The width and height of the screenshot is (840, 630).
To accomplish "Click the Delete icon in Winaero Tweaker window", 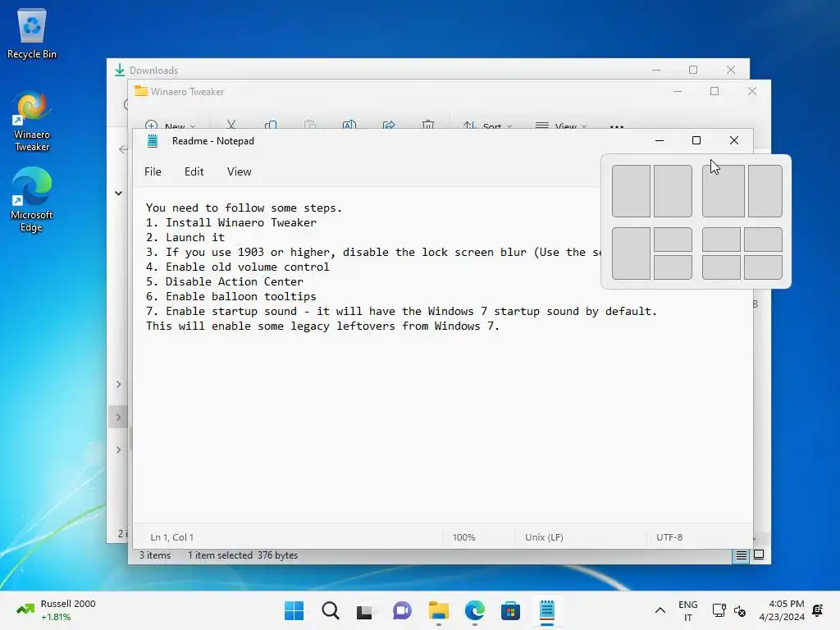I will (x=428, y=125).
